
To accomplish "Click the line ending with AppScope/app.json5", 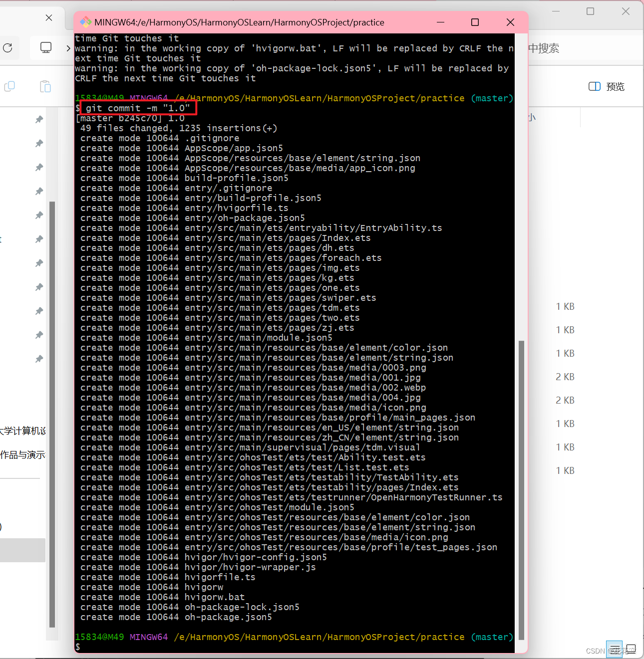I will tap(182, 148).
